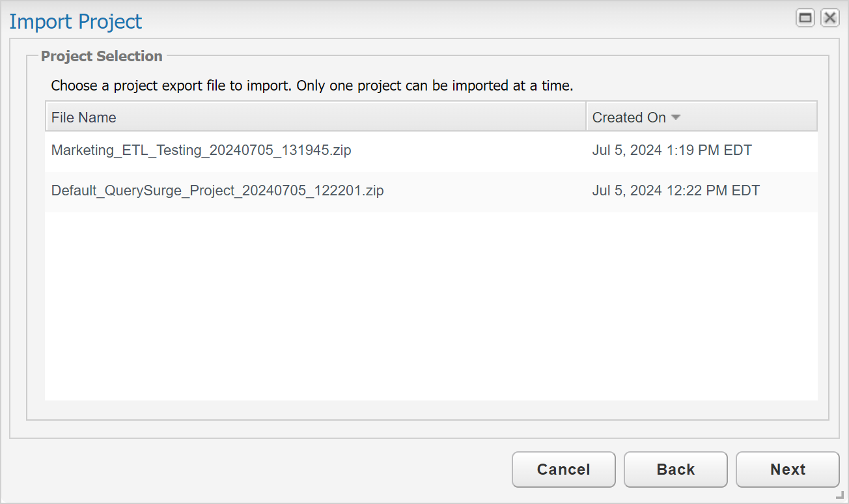The width and height of the screenshot is (849, 504).
Task: Maximize the Import Project dialog
Action: 805,18
